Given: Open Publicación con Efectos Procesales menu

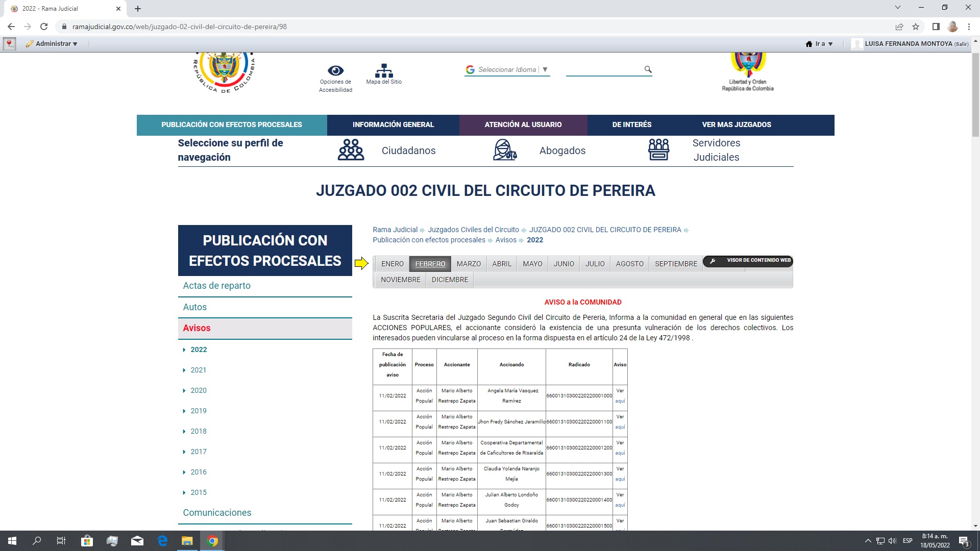Looking at the screenshot, I should pos(232,124).
